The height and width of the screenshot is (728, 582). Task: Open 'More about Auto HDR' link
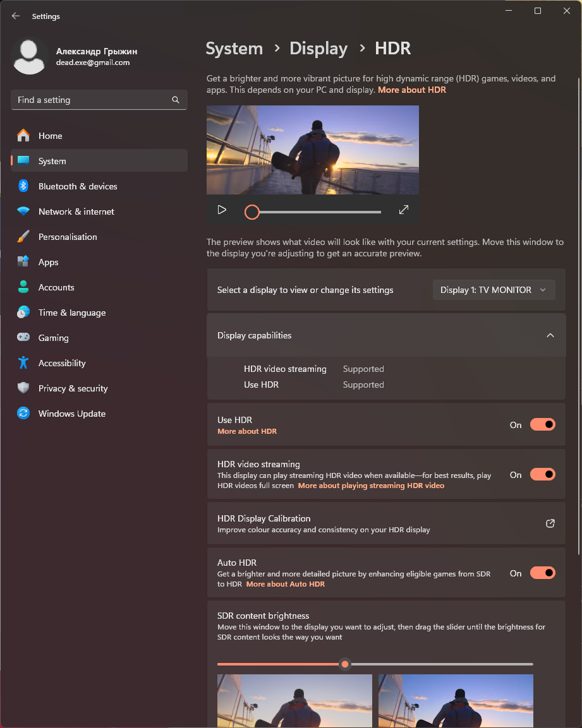(x=285, y=584)
